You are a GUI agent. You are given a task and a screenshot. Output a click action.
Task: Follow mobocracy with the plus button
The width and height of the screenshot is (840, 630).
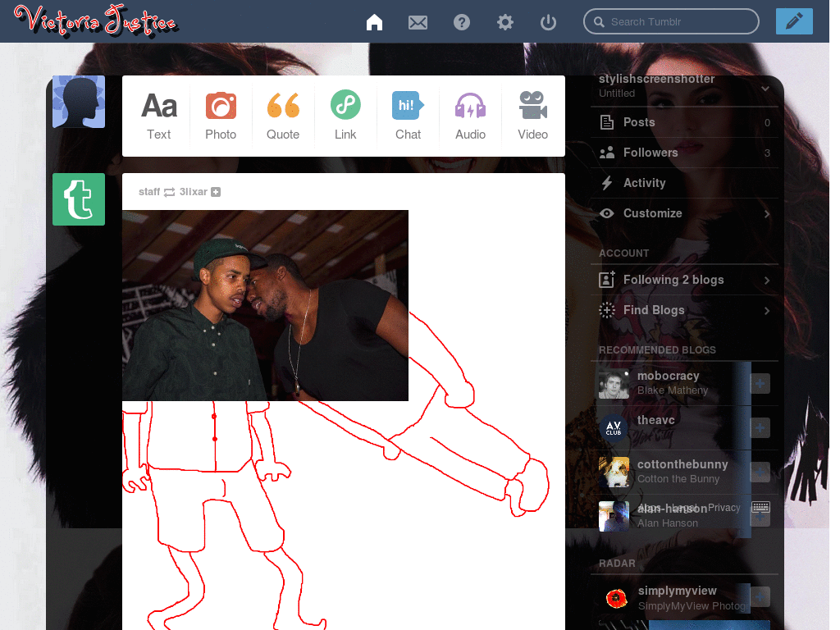[760, 384]
